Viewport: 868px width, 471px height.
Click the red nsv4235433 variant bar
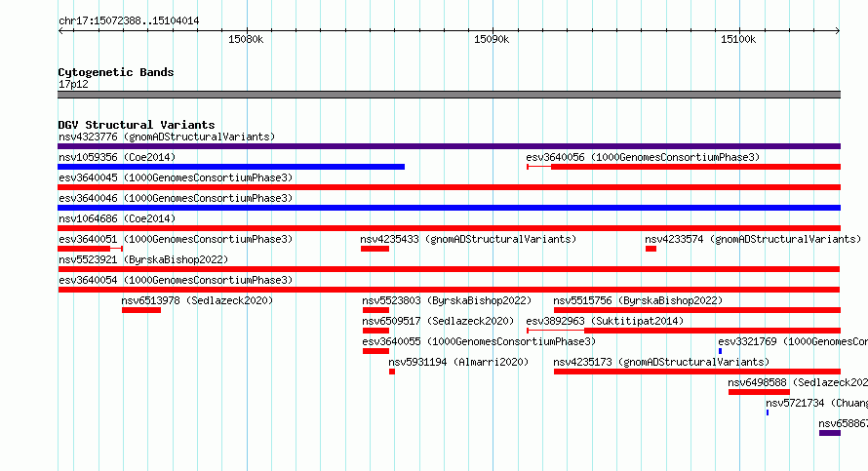(375, 249)
